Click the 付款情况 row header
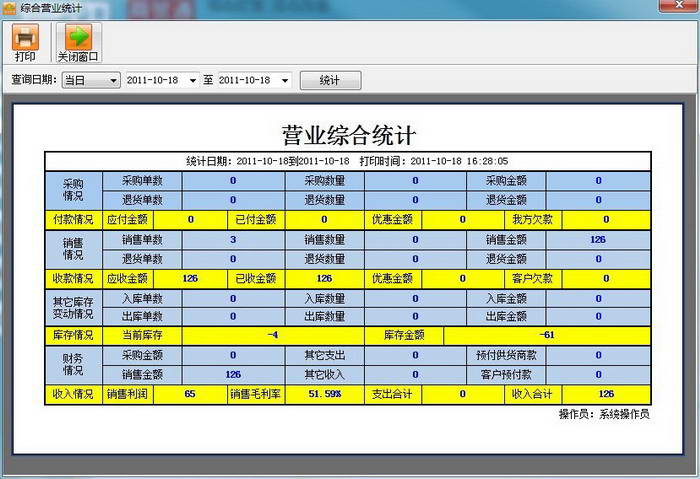The image size is (700, 479). pos(73,220)
